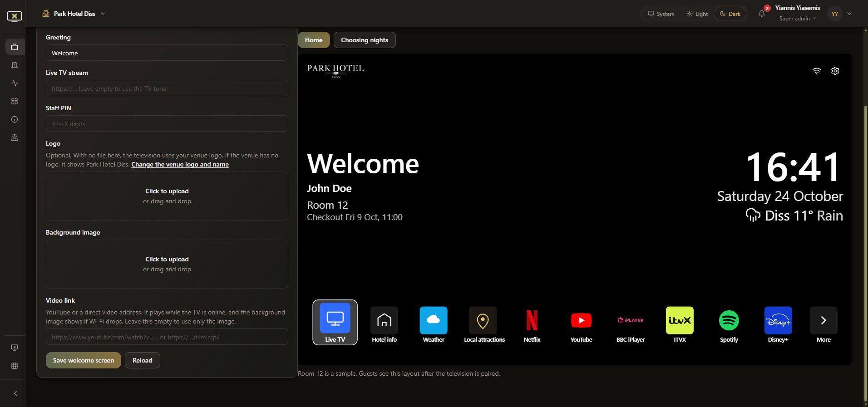Select the Live TV tile

[335, 322]
